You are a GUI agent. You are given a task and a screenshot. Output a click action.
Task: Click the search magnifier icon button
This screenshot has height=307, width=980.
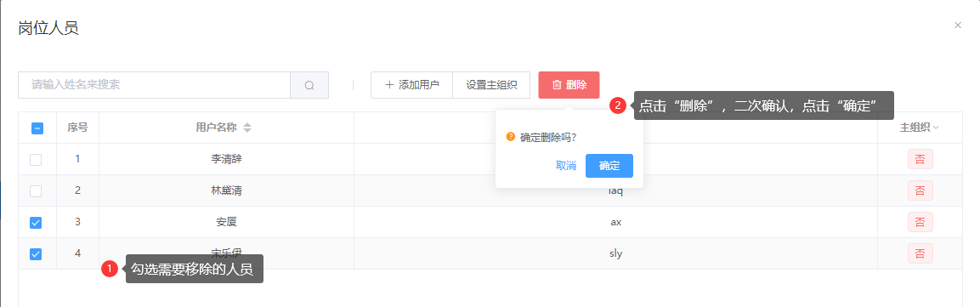(x=309, y=85)
